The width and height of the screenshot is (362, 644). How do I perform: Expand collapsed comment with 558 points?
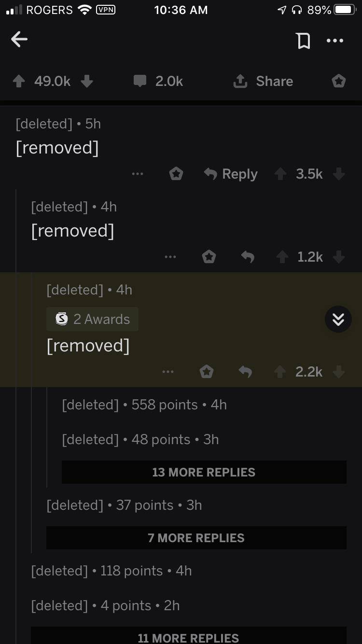click(x=144, y=405)
